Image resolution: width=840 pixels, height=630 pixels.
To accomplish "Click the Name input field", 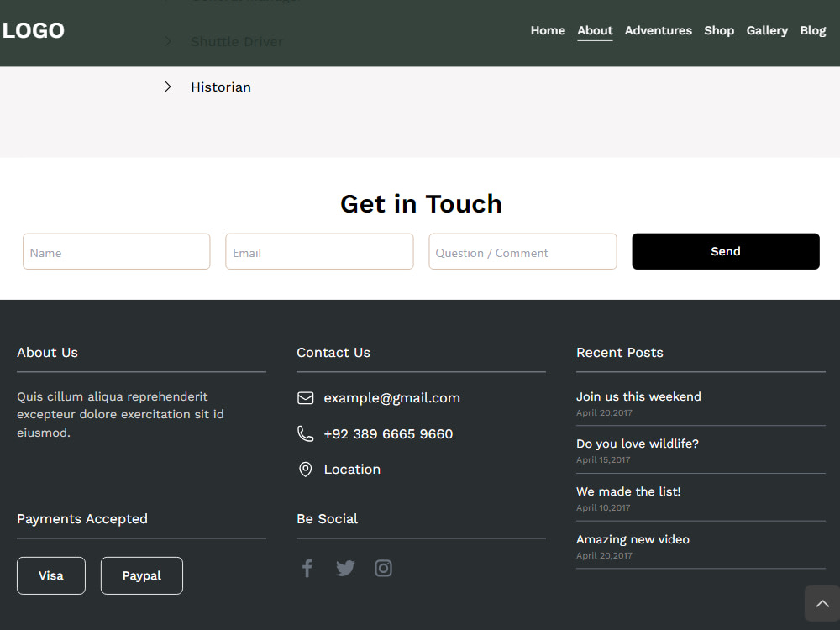I will tap(116, 251).
